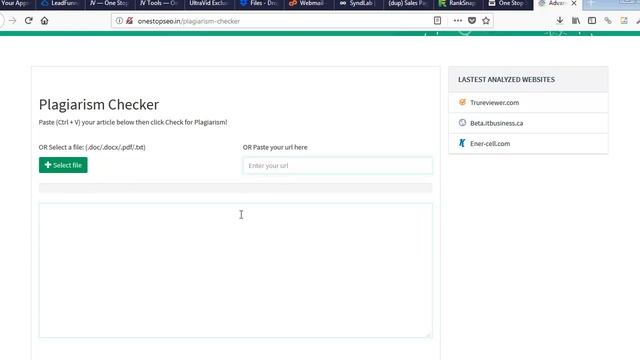This screenshot has width=640, height=360.
Task: Open page actions three-dot menu
Action: point(458,20)
